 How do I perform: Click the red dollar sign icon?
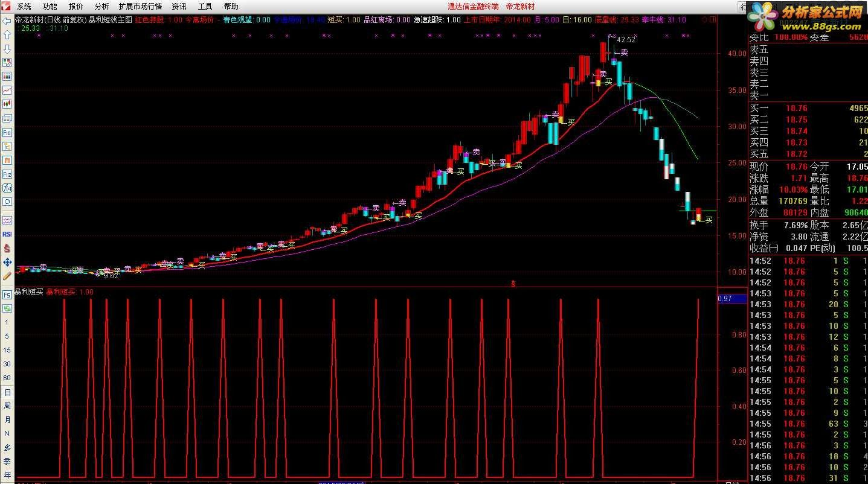(x=7, y=248)
